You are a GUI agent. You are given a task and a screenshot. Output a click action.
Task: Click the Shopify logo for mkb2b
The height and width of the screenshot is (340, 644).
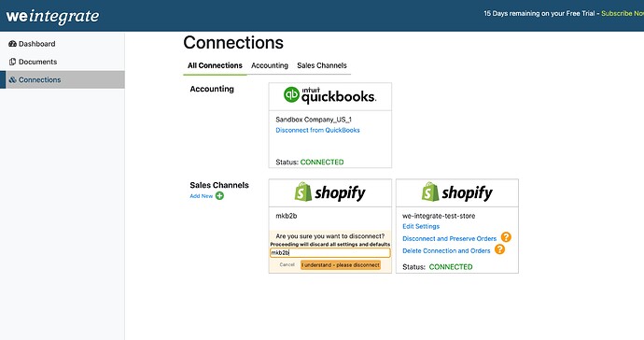tap(329, 192)
